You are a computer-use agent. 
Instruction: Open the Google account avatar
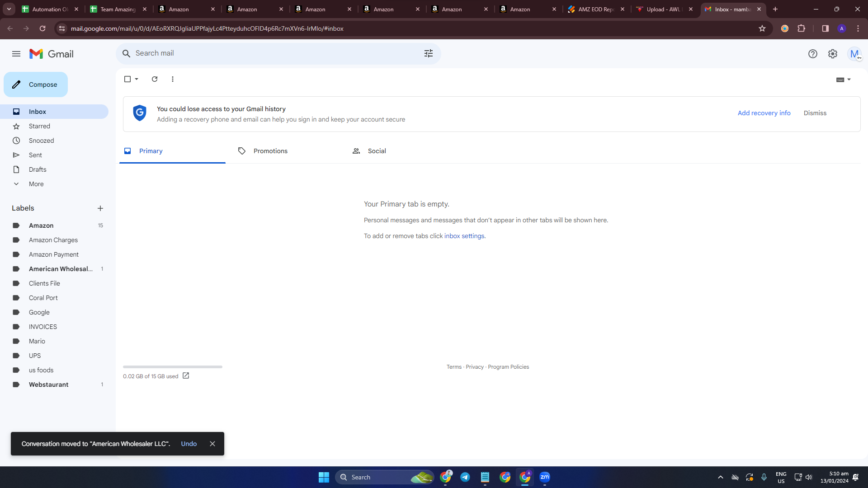pos(854,54)
